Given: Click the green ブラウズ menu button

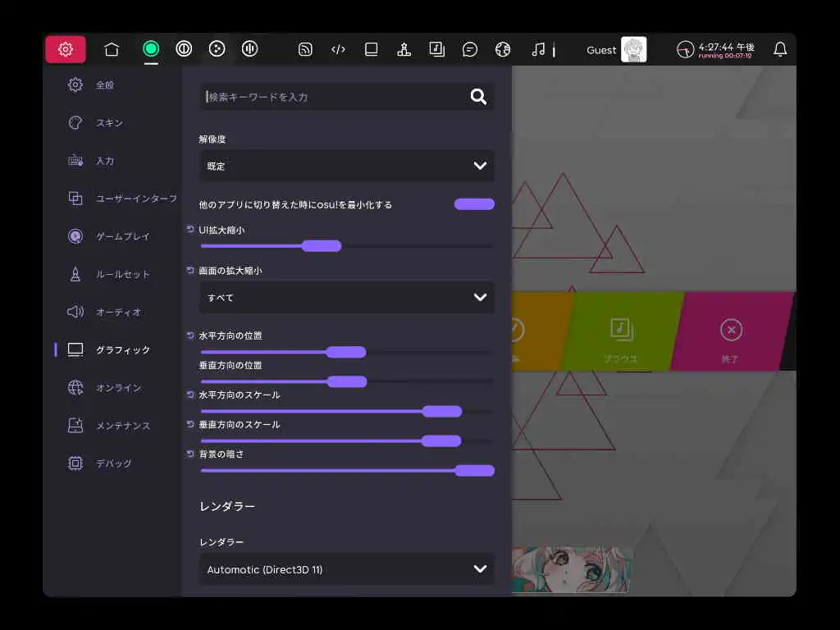Looking at the screenshot, I should pyautogui.click(x=622, y=331).
